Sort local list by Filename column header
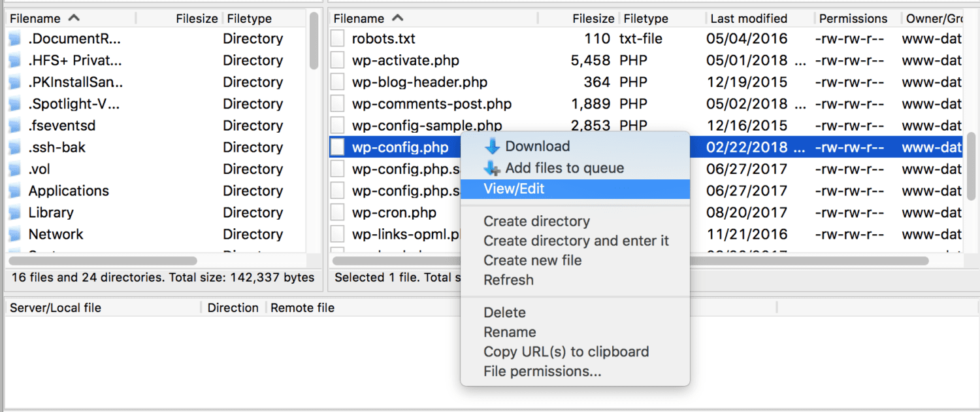 click(x=35, y=18)
